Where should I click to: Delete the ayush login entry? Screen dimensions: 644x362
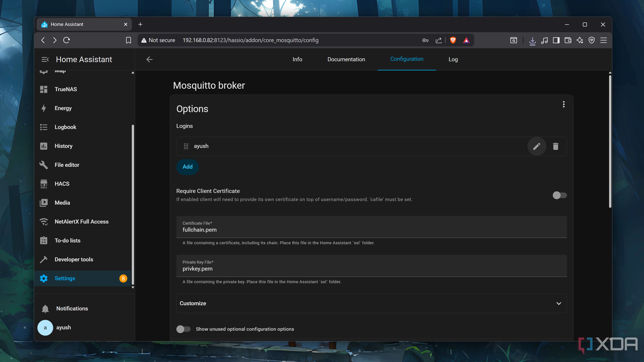pyautogui.click(x=555, y=146)
